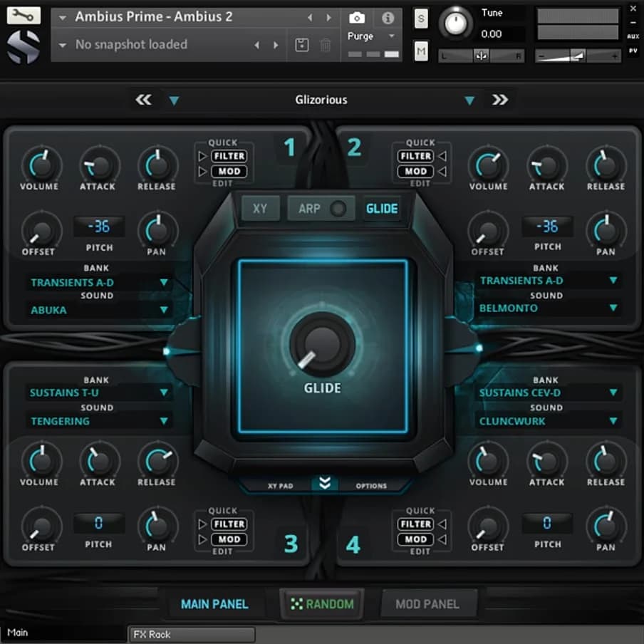Go to next preset with double arrows
Screen dimensions: 644x644
[500, 100]
